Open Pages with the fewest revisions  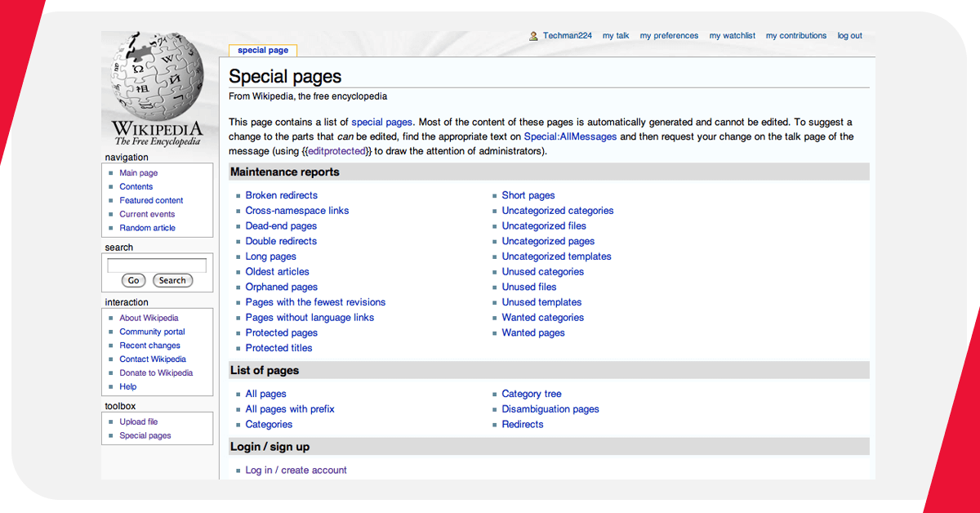[315, 302]
